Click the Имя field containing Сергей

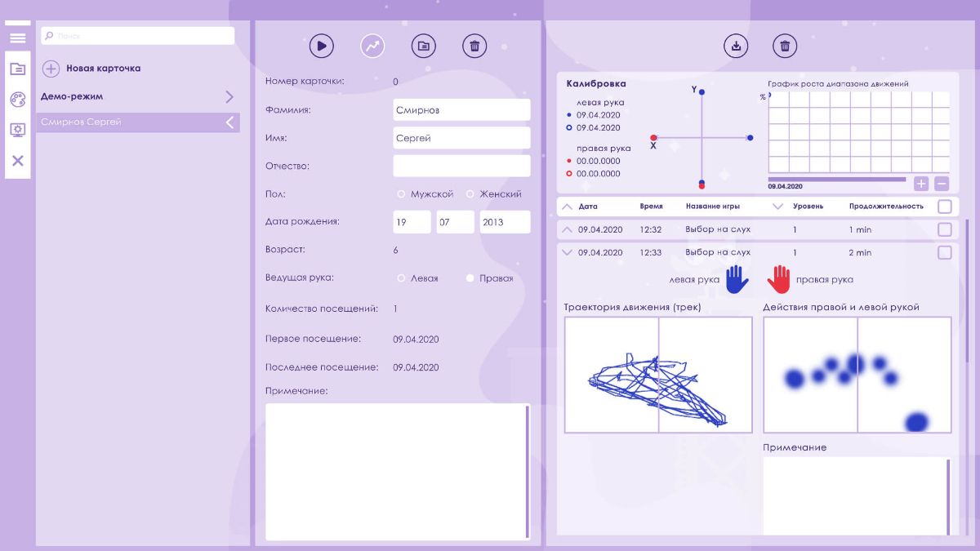pos(461,138)
